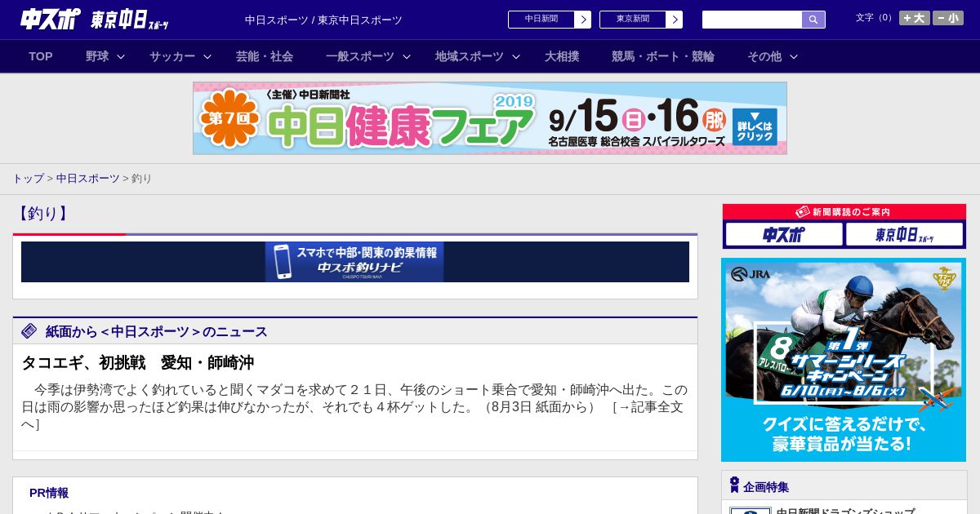Viewport: 980px width, 514px height.
Task: Open the 地域スポーツ menu item
Action: point(470,56)
